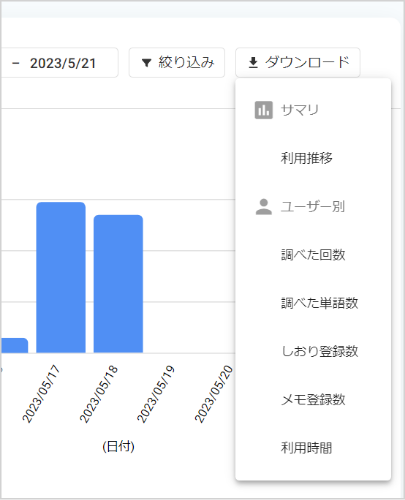Click the 2023/05/19 axis label
The image size is (405, 500).
[156, 394]
